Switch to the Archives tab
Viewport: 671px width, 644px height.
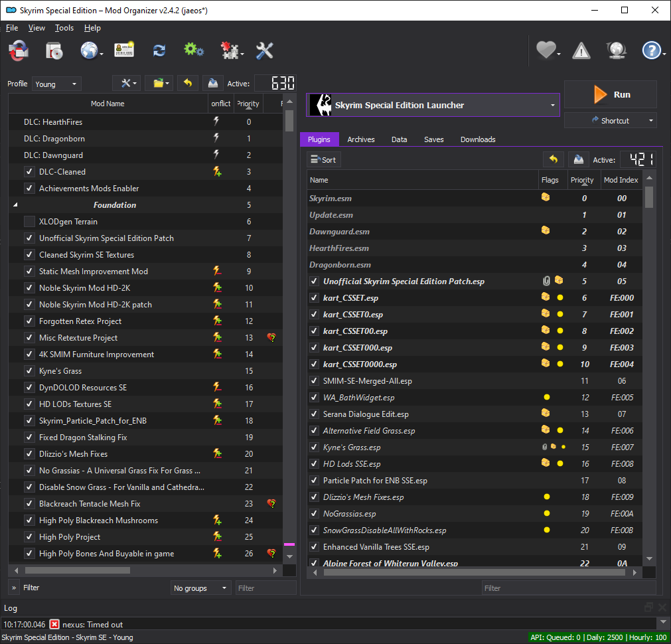click(361, 139)
